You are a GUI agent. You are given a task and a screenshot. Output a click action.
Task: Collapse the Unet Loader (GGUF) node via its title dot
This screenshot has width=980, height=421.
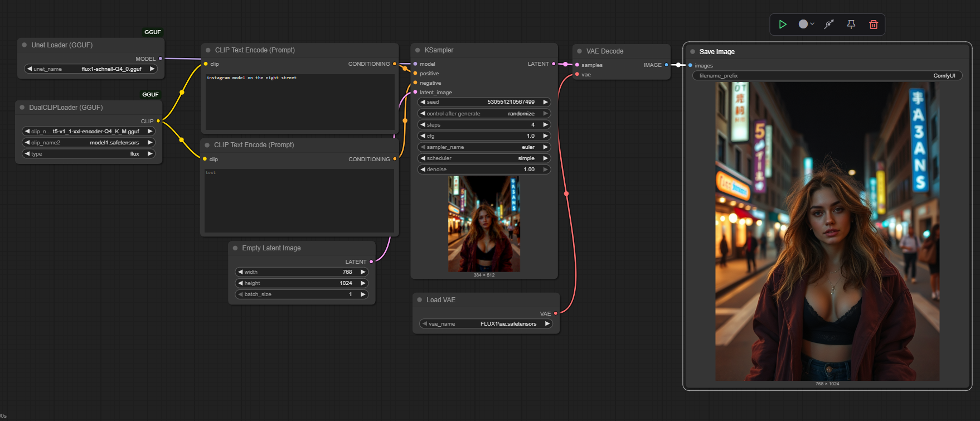(25, 45)
